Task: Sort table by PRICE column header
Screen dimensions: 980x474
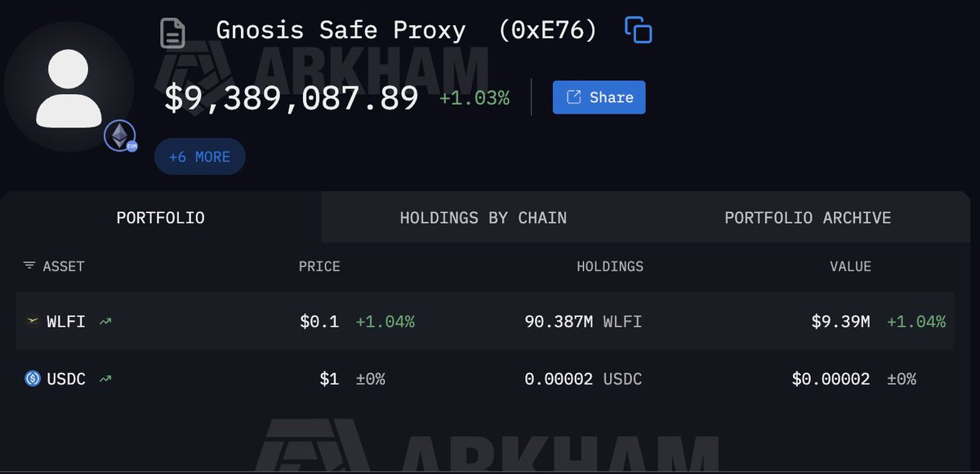Action: [319, 266]
